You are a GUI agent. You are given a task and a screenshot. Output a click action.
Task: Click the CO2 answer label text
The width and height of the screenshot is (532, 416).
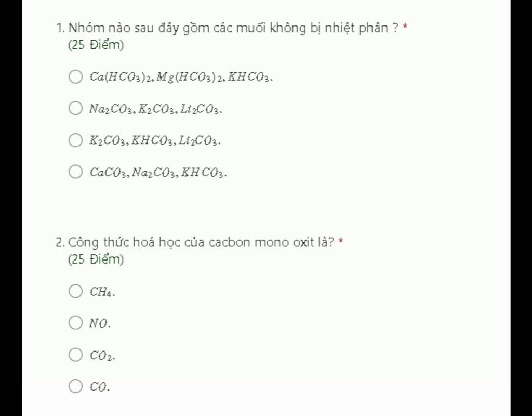(x=102, y=356)
